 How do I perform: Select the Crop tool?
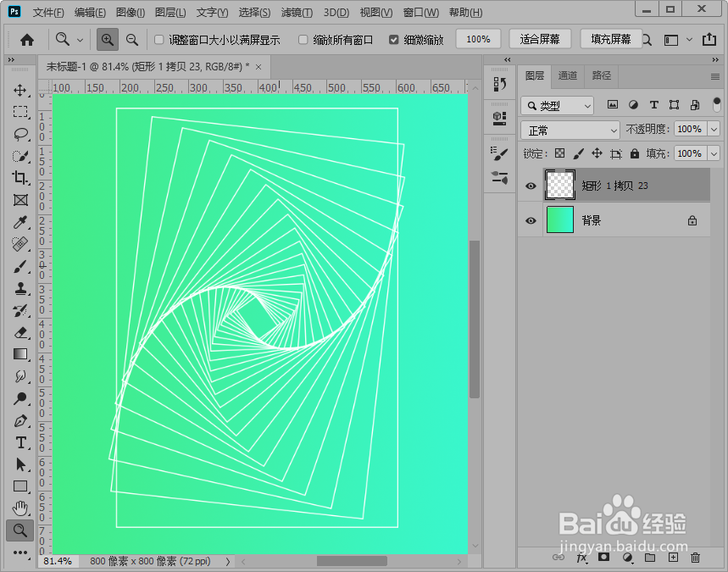point(21,178)
